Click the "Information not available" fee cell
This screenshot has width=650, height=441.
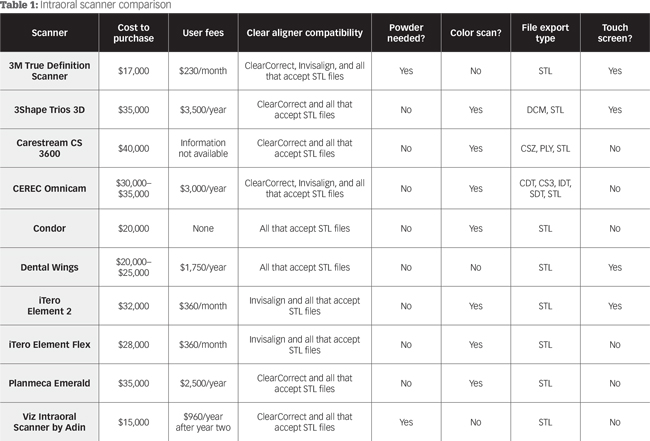pos(202,148)
